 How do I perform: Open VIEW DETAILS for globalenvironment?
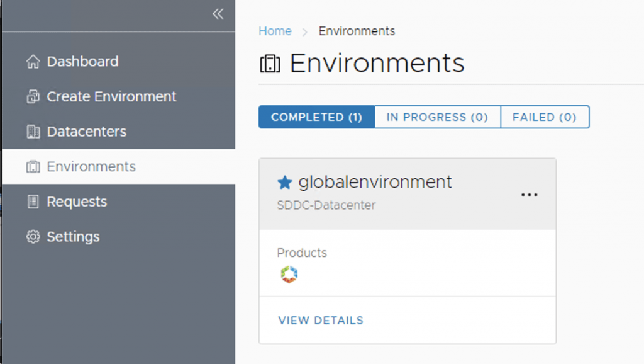point(321,320)
